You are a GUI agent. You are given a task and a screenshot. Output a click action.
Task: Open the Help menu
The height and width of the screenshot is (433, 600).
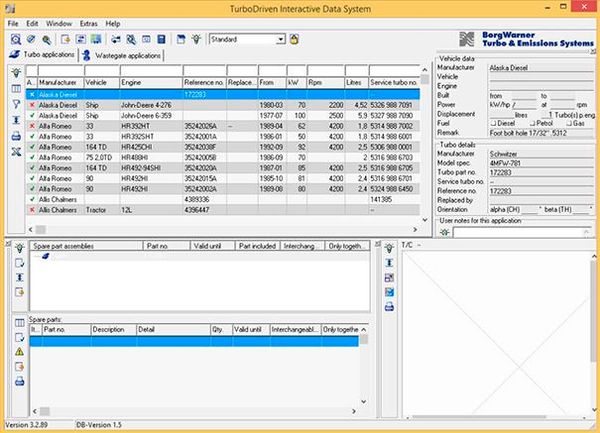click(x=113, y=24)
